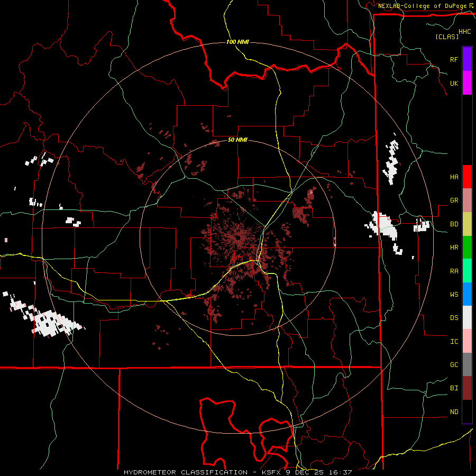This screenshot has height=476, width=476.
Task: Click the [CLAS] units label
Action: (x=447, y=36)
